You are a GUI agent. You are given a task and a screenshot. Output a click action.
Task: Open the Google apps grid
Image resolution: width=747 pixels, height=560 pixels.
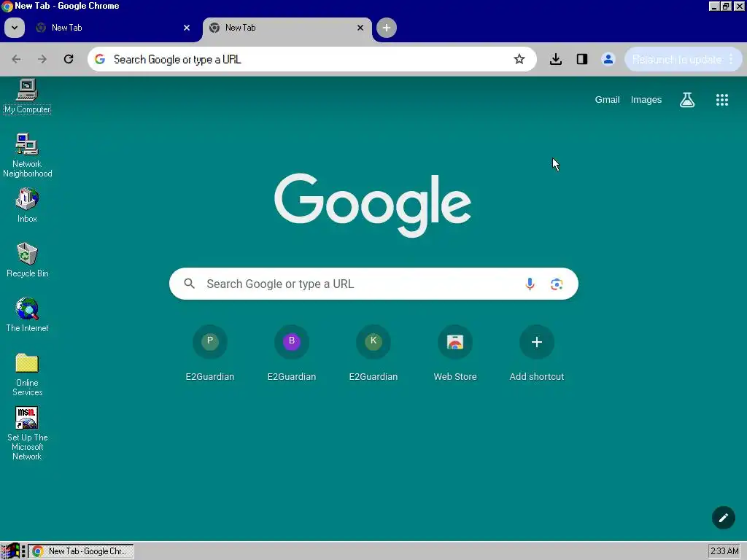coord(722,99)
